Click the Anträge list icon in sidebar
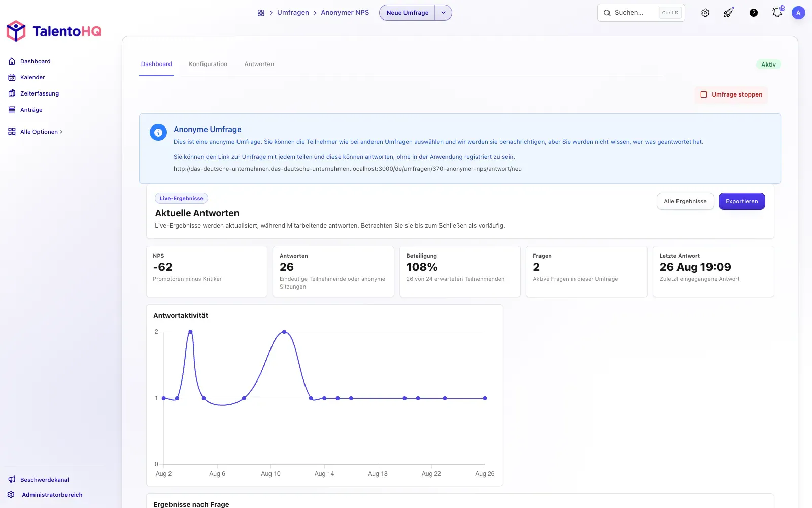 pyautogui.click(x=12, y=110)
